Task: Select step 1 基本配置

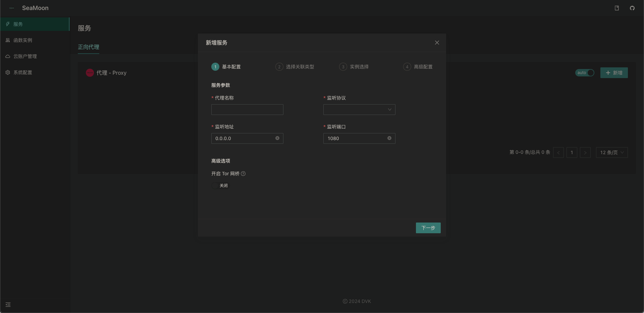Action: [x=226, y=67]
